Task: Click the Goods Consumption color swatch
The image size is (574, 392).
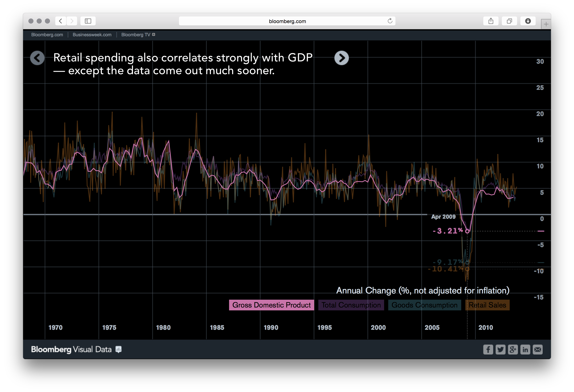Action: [x=424, y=305]
